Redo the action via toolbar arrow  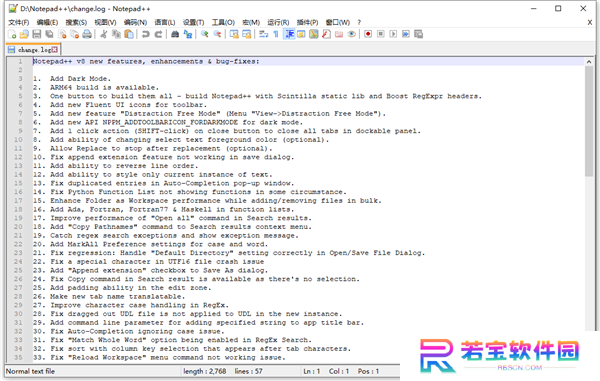[158, 34]
